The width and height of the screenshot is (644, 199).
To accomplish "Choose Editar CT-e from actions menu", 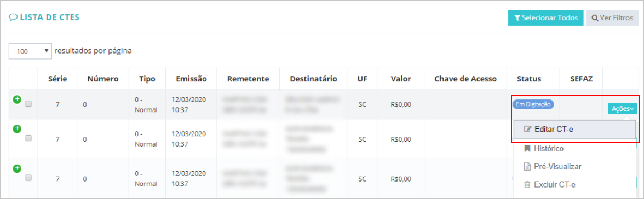I will 574,130.
